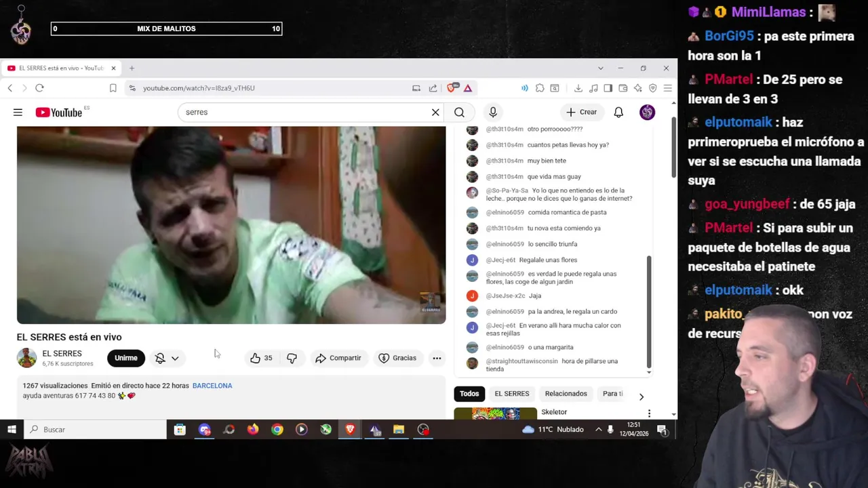This screenshot has width=868, height=488.
Task: Open Brave Rewards triangle icon
Action: (x=468, y=88)
